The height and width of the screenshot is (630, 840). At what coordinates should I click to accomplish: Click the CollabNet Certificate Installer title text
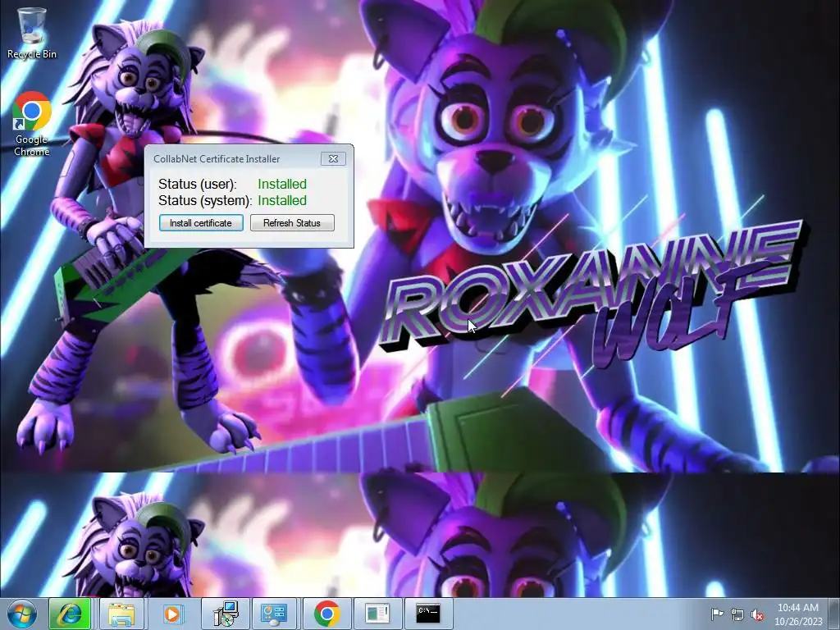(217, 159)
